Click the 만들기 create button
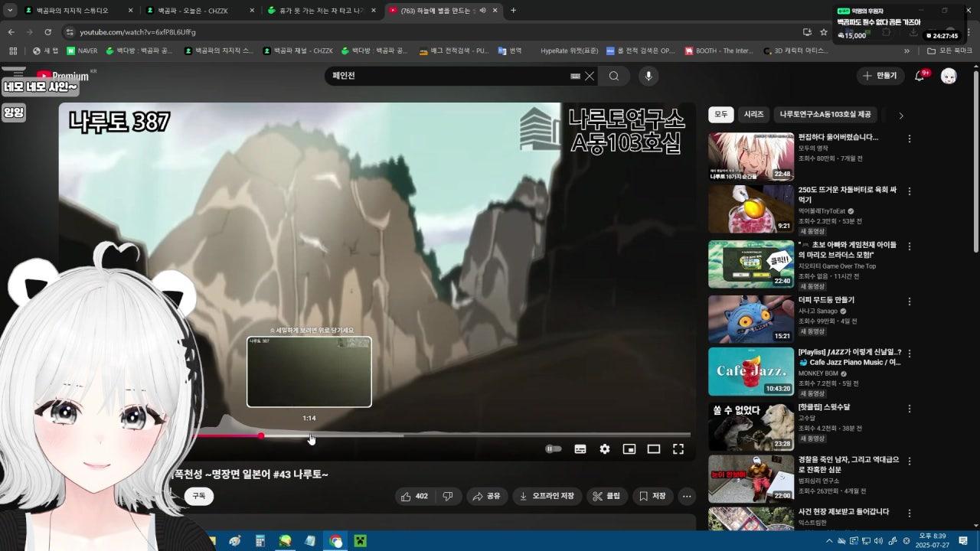Viewport: 980px width, 551px height. tap(880, 76)
